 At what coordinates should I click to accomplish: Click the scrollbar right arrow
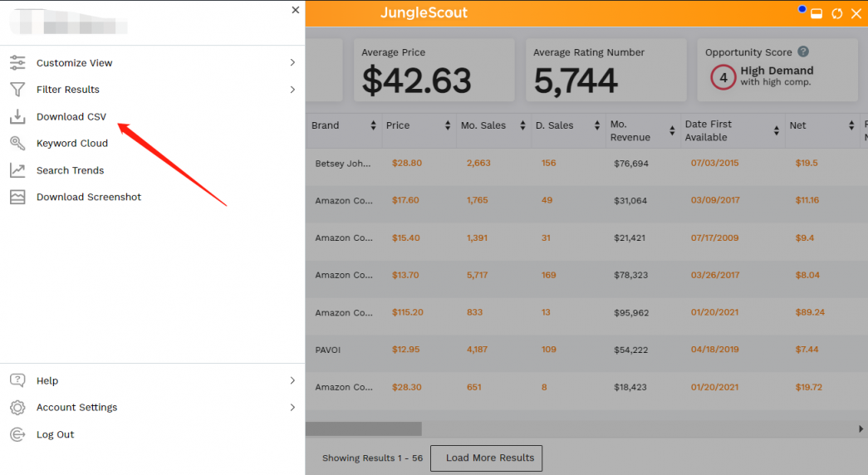[861, 428]
